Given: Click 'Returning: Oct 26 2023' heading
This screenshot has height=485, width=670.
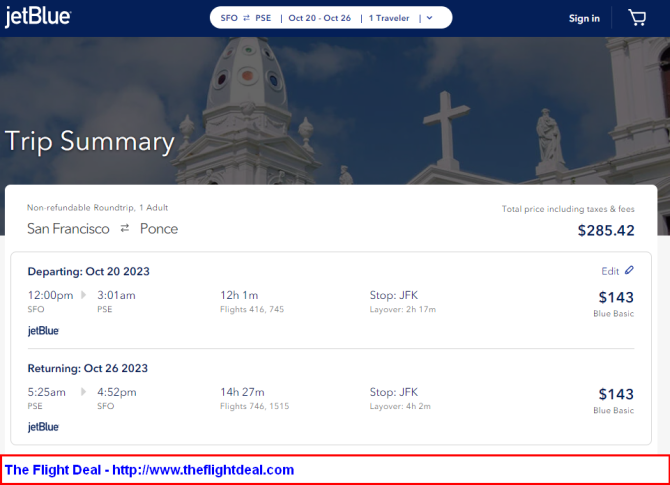Looking at the screenshot, I should [x=88, y=368].
